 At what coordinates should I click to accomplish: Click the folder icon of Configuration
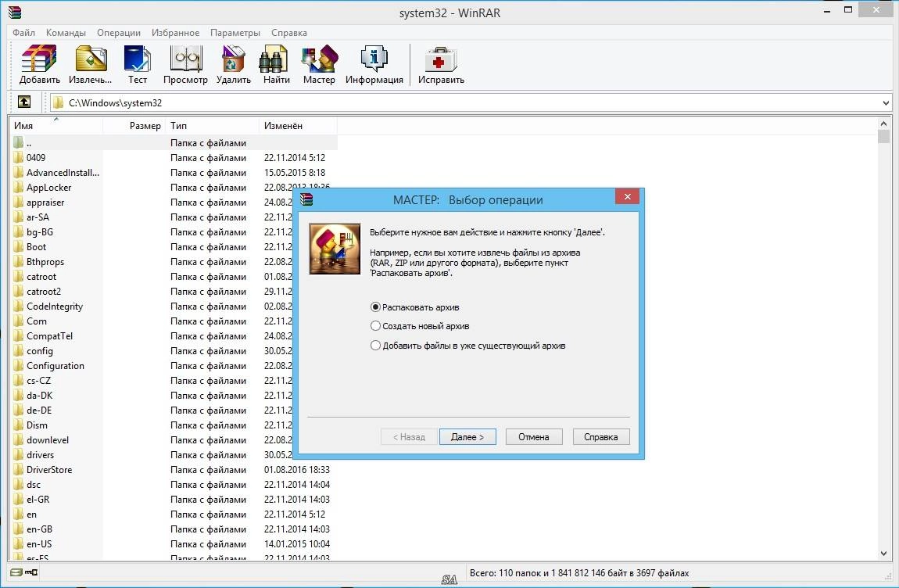[18, 365]
